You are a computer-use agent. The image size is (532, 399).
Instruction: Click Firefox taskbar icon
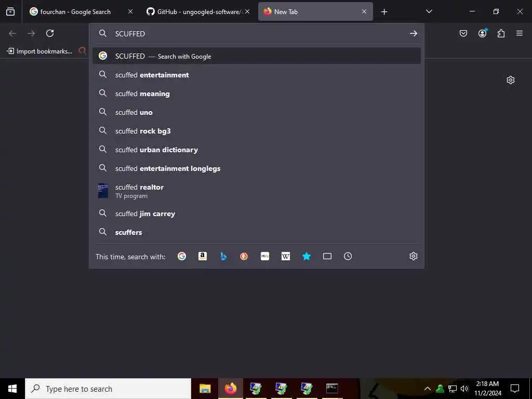click(x=231, y=389)
